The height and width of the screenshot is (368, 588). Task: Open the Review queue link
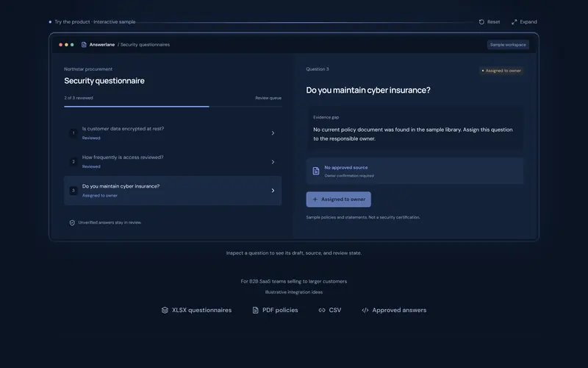268,98
